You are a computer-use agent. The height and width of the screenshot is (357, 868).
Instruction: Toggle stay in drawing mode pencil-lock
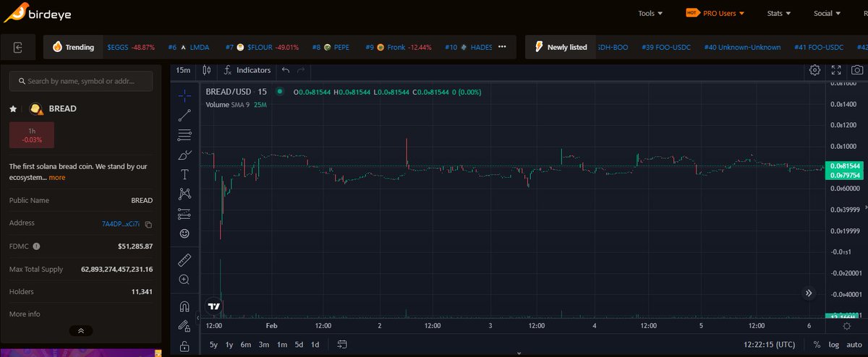184,325
